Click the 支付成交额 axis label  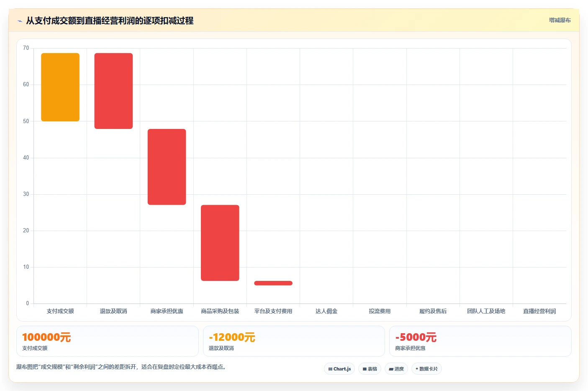point(60,311)
